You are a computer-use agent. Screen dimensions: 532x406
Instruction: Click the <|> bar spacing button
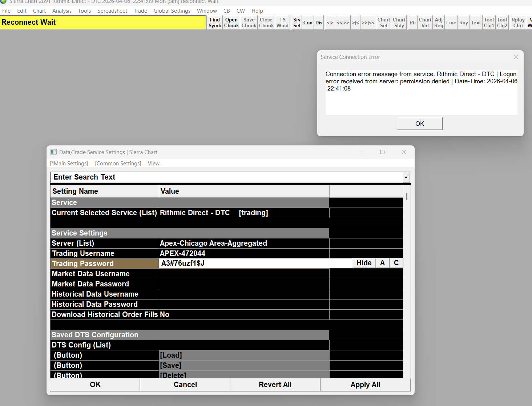coord(330,23)
